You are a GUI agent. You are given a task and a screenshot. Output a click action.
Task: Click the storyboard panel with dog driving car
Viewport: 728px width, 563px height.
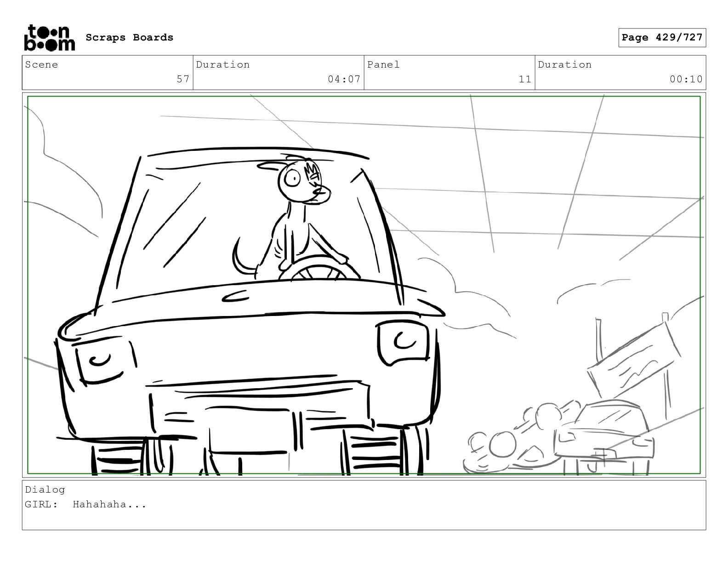(x=364, y=285)
